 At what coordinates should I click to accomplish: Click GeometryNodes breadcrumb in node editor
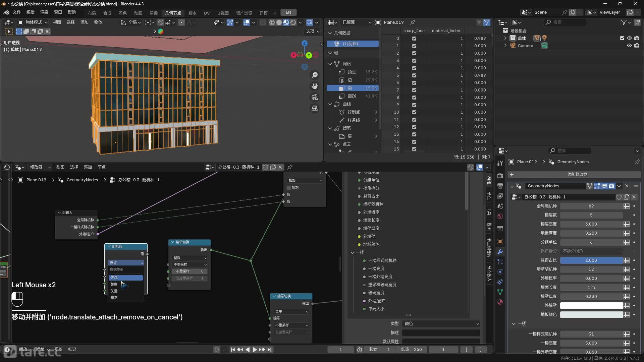tap(82, 180)
